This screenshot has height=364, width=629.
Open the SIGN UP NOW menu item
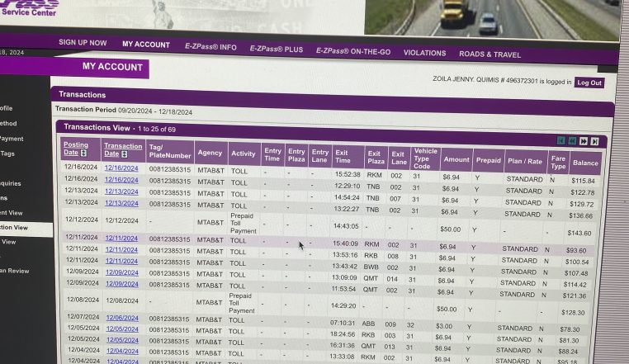pyautogui.click(x=83, y=43)
